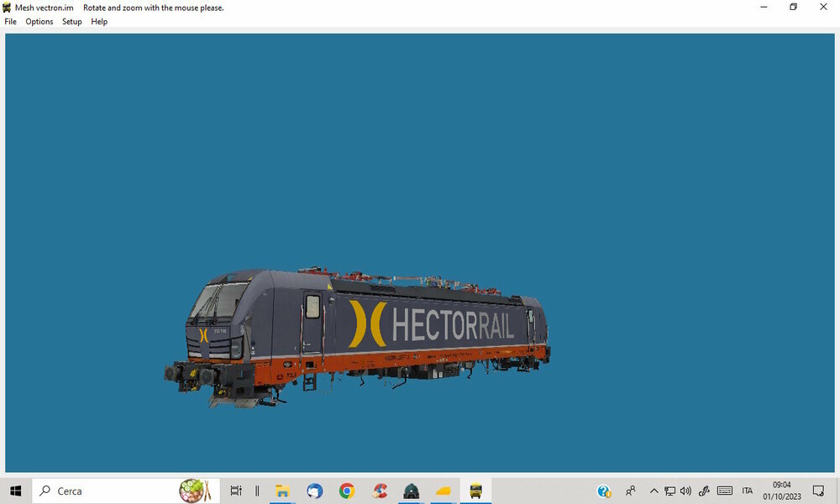The width and height of the screenshot is (840, 504).
Task: Click the Cerca search box
Action: tap(126, 491)
